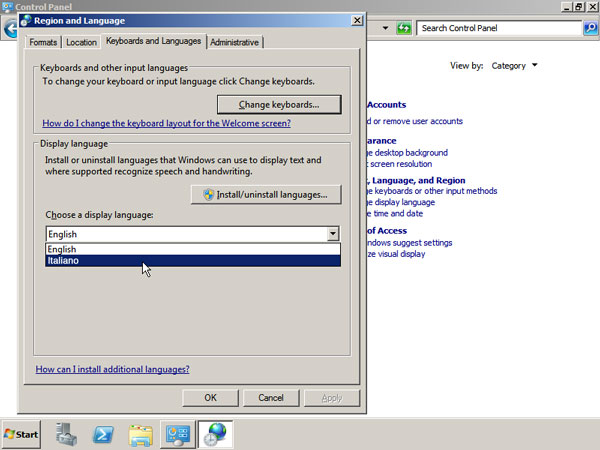Open the screen resolution link
Viewport: 600px width, 450px height.
tap(399, 164)
